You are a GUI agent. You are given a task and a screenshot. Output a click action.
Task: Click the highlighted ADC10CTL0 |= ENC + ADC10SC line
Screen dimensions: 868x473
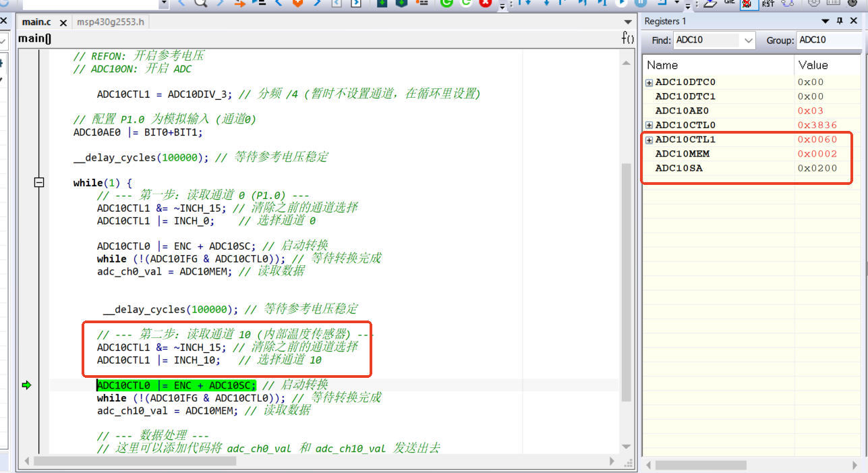click(x=176, y=385)
